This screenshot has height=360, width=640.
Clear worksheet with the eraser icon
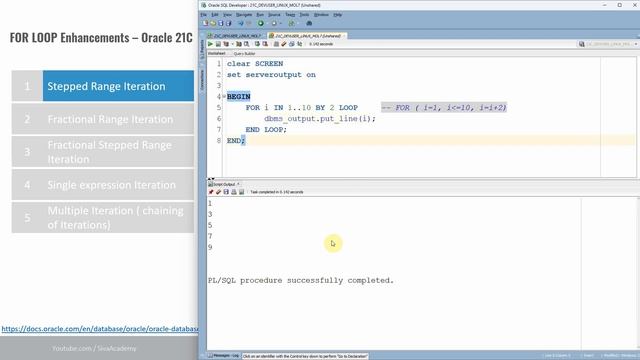pos(284,44)
